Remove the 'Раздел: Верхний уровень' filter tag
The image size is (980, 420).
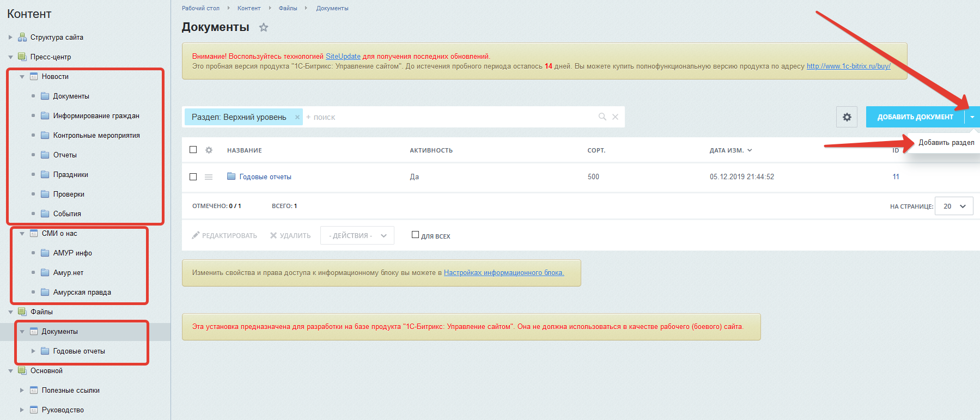pyautogui.click(x=297, y=117)
